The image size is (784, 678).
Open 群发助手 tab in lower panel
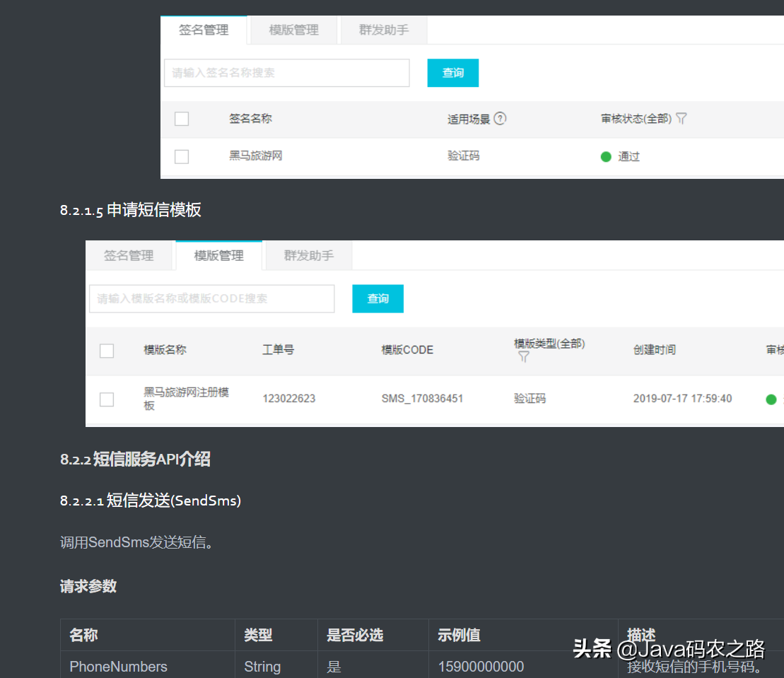point(309,256)
